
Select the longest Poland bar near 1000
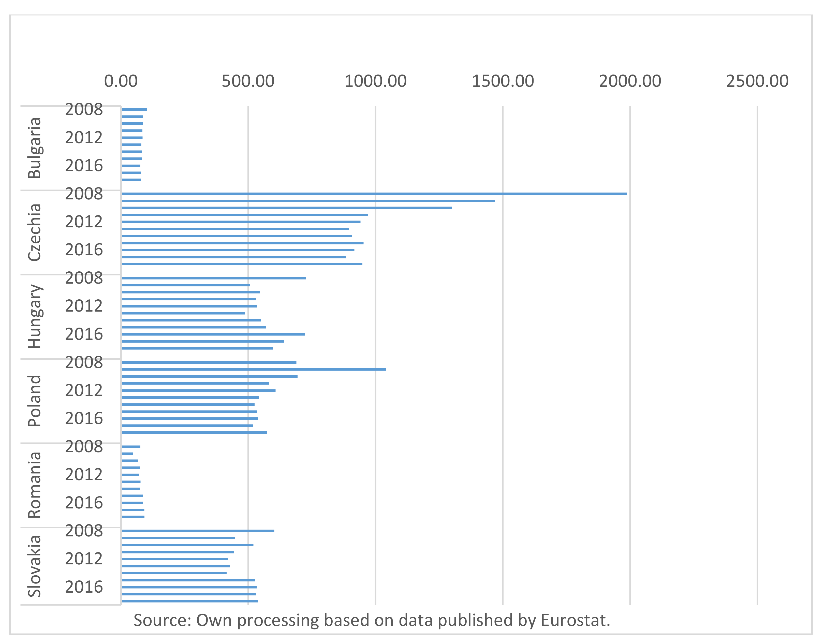click(x=254, y=369)
